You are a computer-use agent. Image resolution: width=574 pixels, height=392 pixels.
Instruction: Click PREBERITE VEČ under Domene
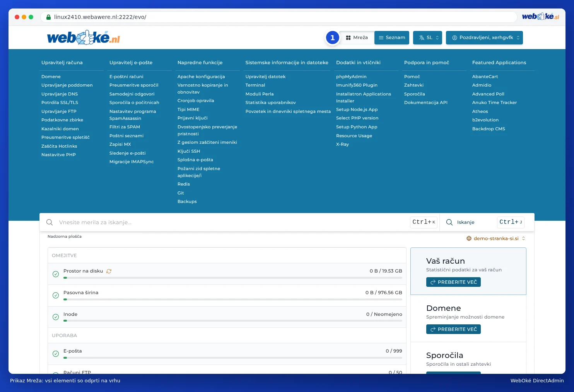pyautogui.click(x=453, y=329)
